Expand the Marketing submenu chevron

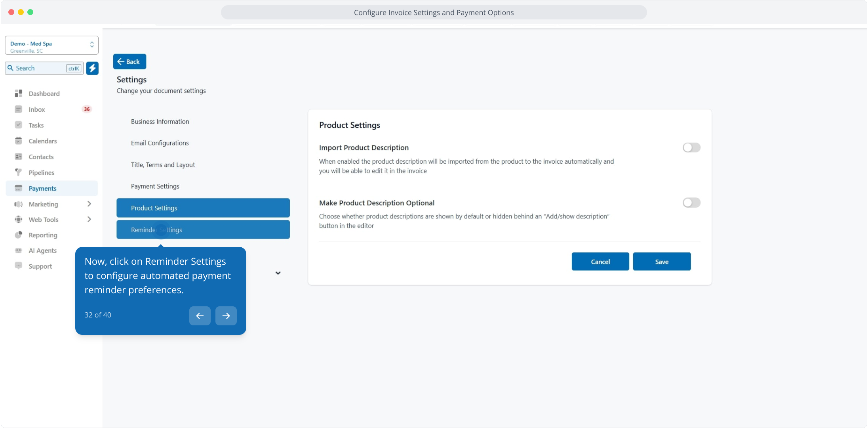89,204
